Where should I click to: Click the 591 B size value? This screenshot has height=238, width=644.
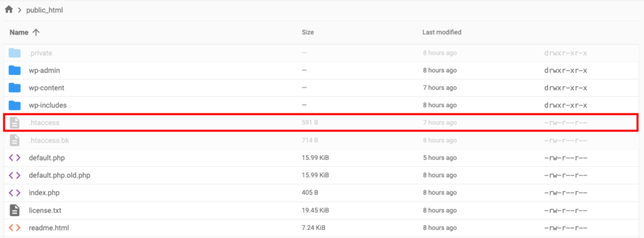click(x=309, y=123)
